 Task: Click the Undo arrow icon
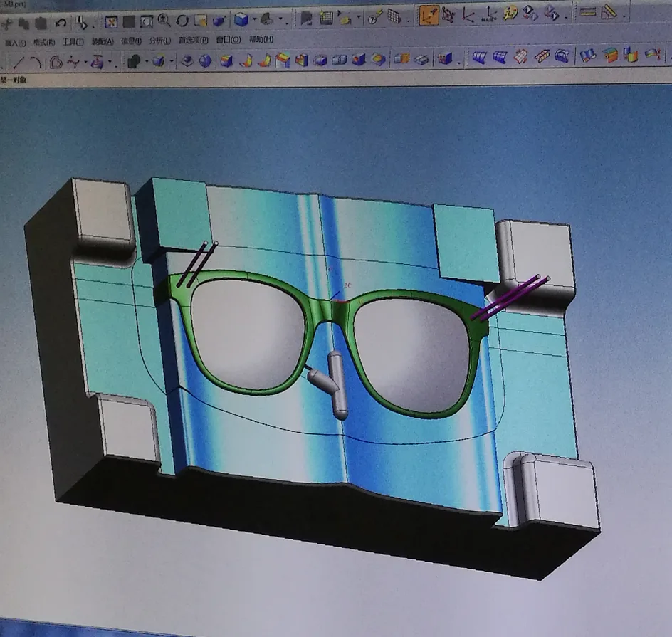point(61,23)
